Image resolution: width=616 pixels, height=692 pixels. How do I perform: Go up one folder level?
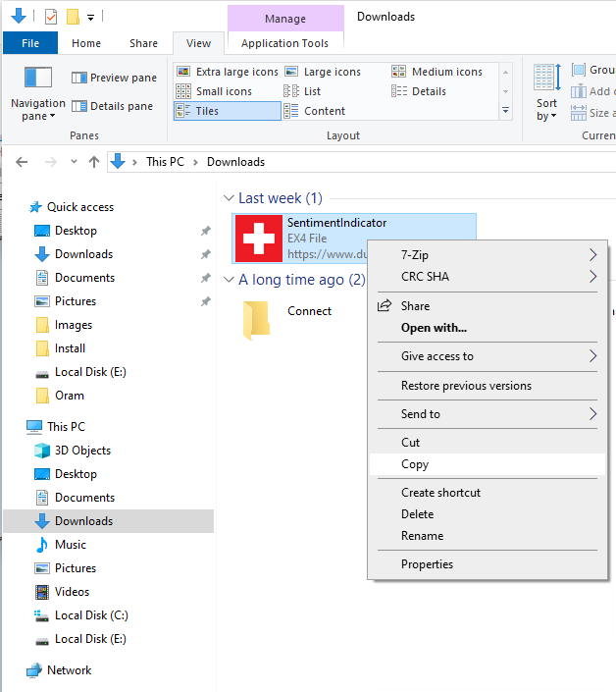coord(94,162)
